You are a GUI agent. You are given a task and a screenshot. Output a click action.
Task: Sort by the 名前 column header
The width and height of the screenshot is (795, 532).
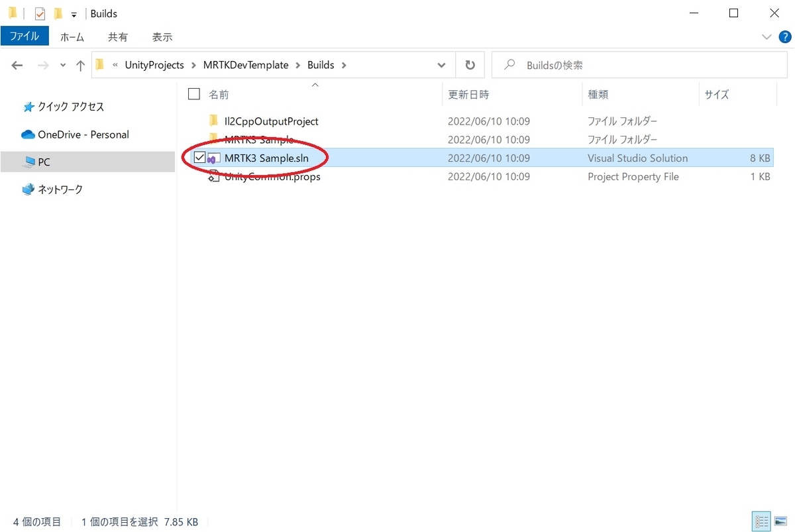(219, 95)
